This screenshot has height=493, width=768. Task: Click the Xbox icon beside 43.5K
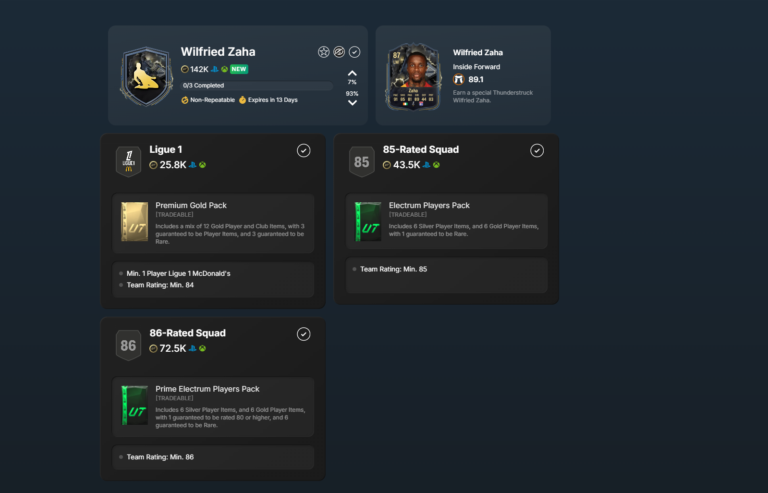coord(436,165)
